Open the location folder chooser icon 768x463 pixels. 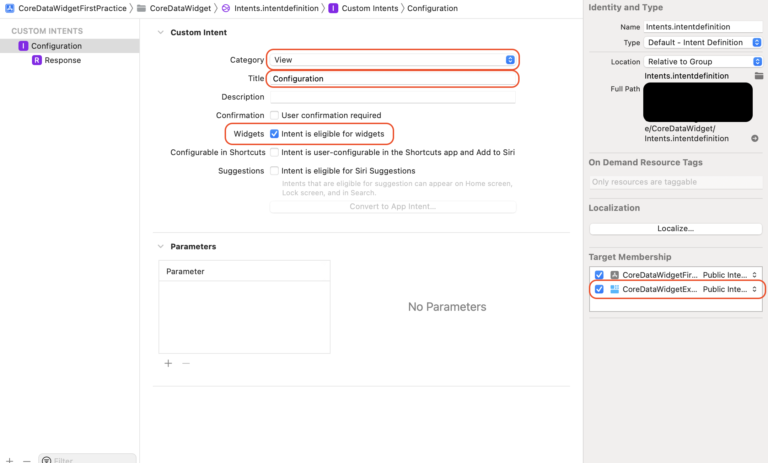click(759, 75)
